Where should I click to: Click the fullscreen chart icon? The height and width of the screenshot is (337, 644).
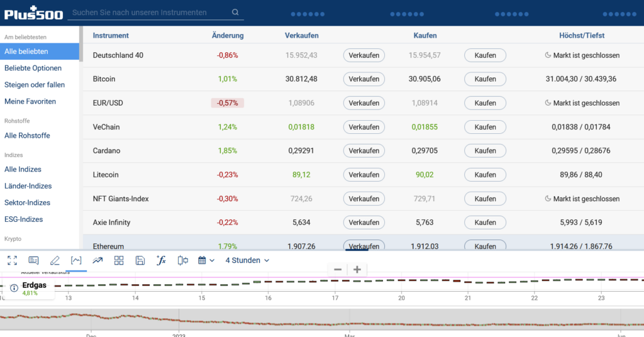tap(12, 260)
